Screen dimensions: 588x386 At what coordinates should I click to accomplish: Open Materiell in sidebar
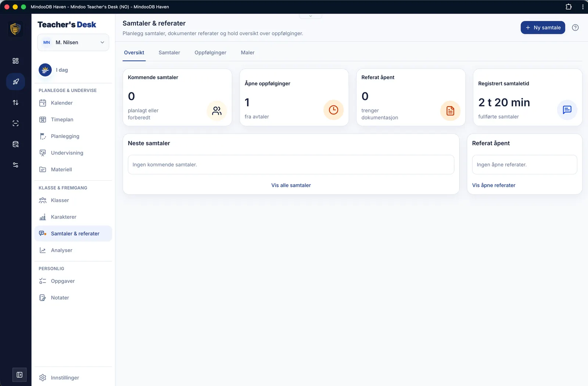[73, 170]
